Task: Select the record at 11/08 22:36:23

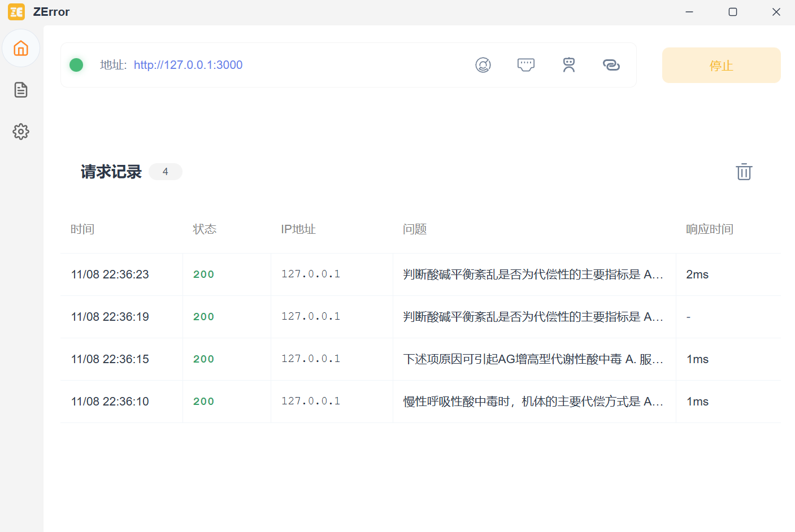Action: [x=420, y=274]
